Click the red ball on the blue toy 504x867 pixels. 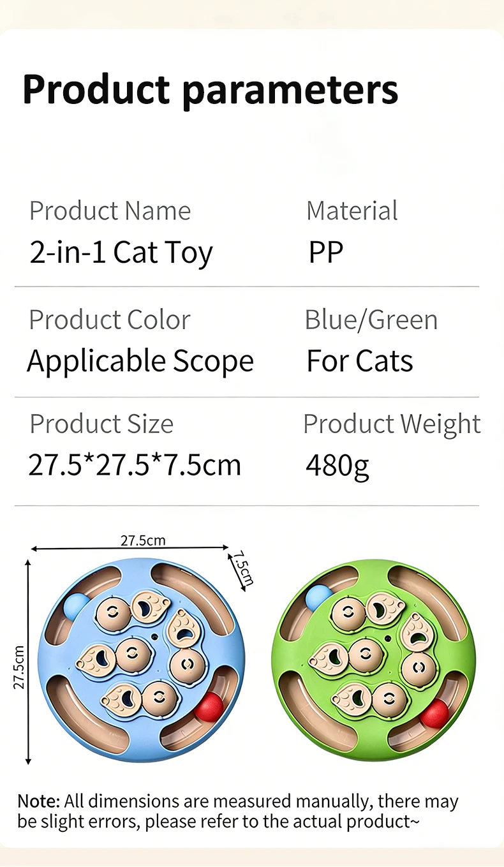click(210, 706)
